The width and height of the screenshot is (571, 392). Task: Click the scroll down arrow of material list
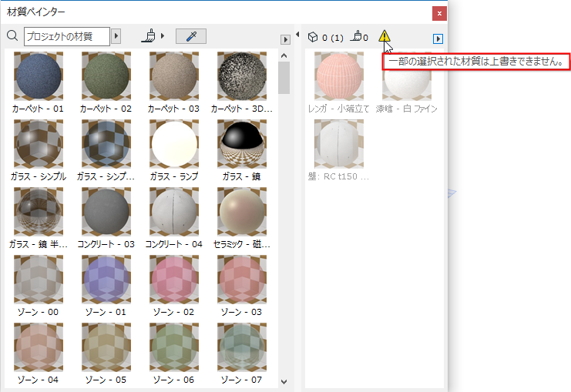coord(283,381)
